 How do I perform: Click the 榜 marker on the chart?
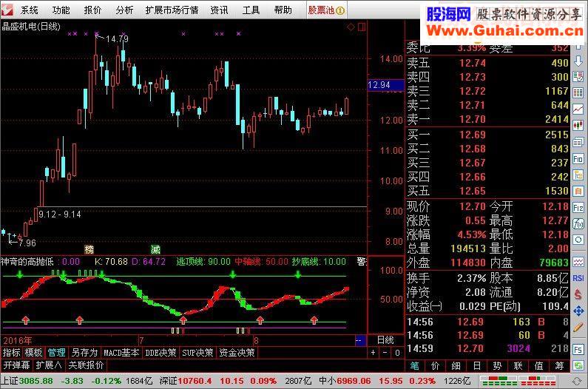point(89,249)
